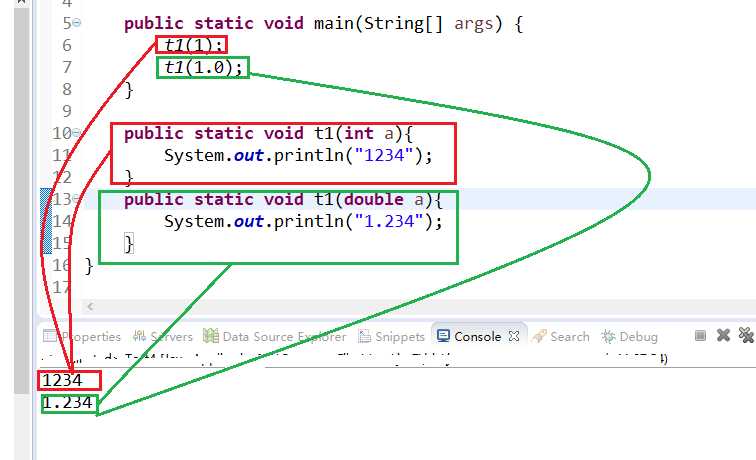Click the Snippets tab icon

click(364, 336)
